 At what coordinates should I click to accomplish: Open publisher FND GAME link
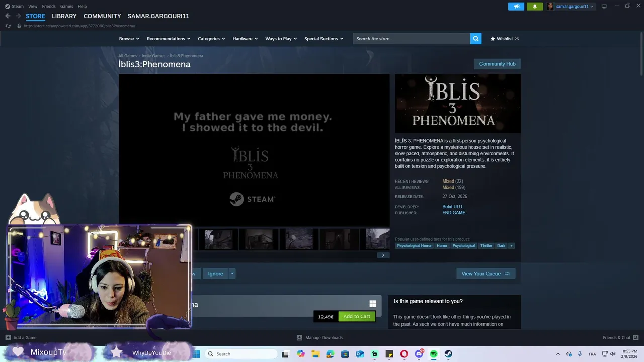(454, 213)
